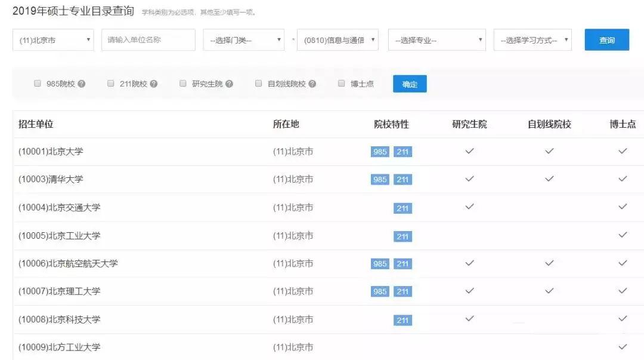644x360 pixels.
Task: Click 研究生院 checkmark in 北京科技大学 row
Action: coord(469,318)
